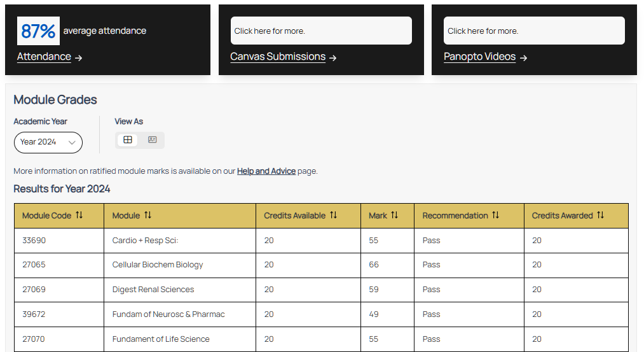Sort table by Module Code column icon
The width and height of the screenshot is (644, 352).
79,215
